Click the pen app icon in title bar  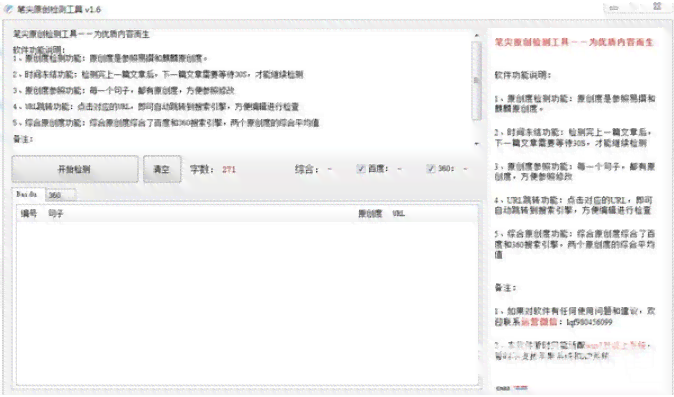(x=8, y=9)
